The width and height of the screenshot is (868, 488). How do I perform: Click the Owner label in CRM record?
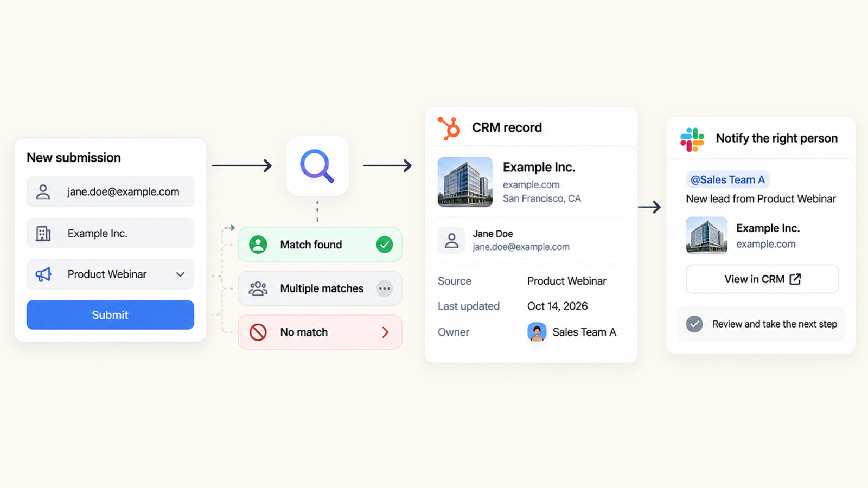coord(454,332)
